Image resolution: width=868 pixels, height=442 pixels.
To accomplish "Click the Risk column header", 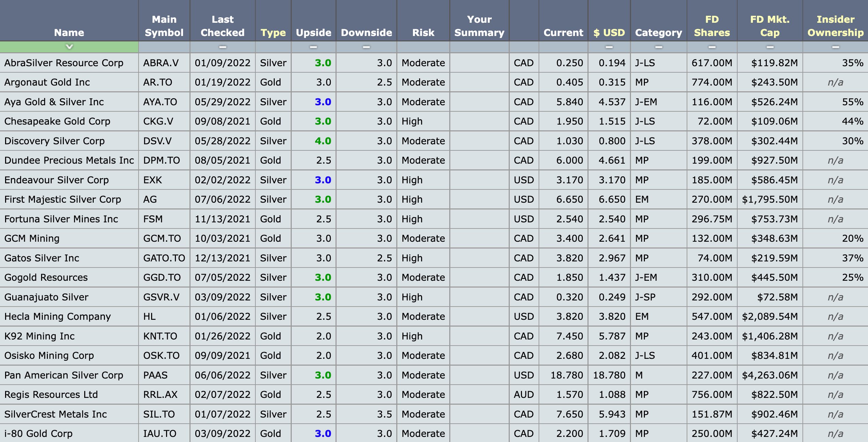I will pos(423,33).
